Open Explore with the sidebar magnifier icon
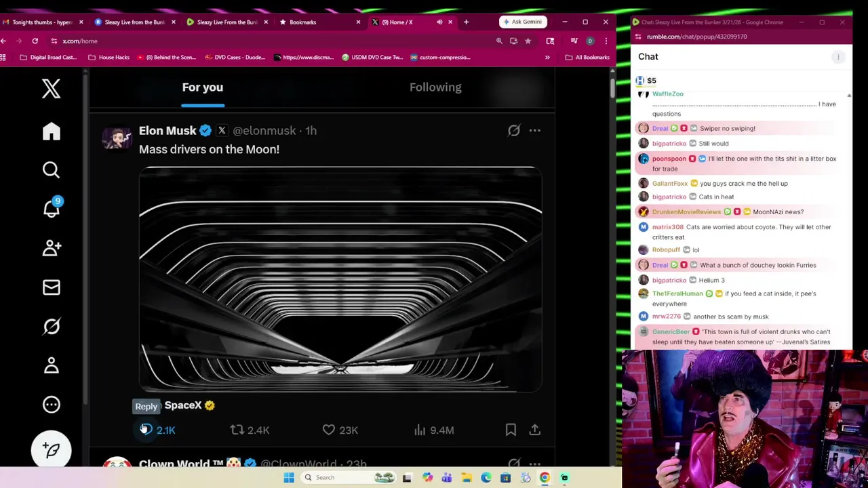Screen dimensions: 868x488 click(x=52, y=170)
